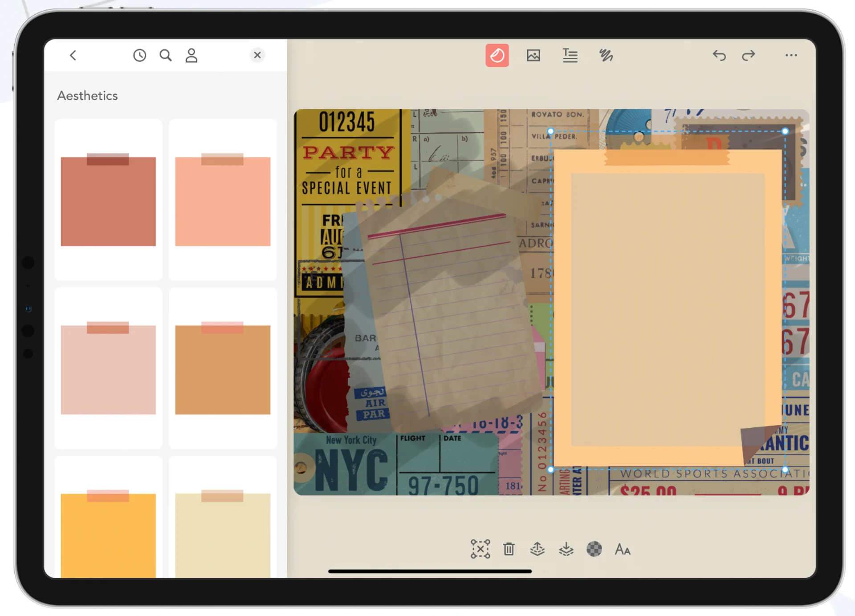Screen dimensions: 855x616
Task: Delete the selected sticker
Action: click(x=509, y=549)
